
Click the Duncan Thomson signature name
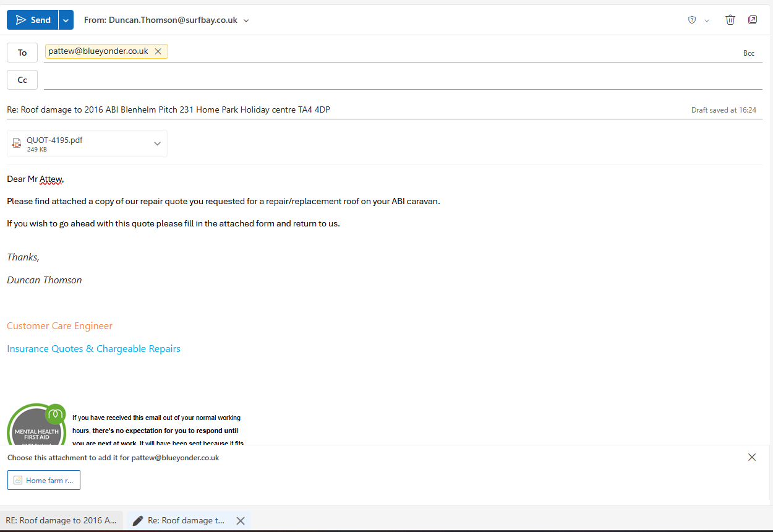(44, 280)
